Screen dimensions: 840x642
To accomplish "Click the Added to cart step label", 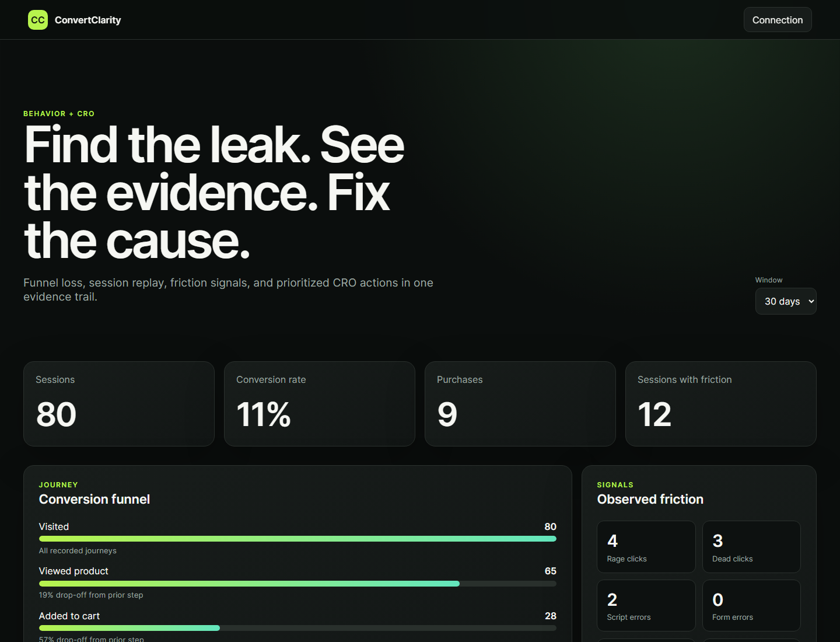I will click(x=69, y=616).
